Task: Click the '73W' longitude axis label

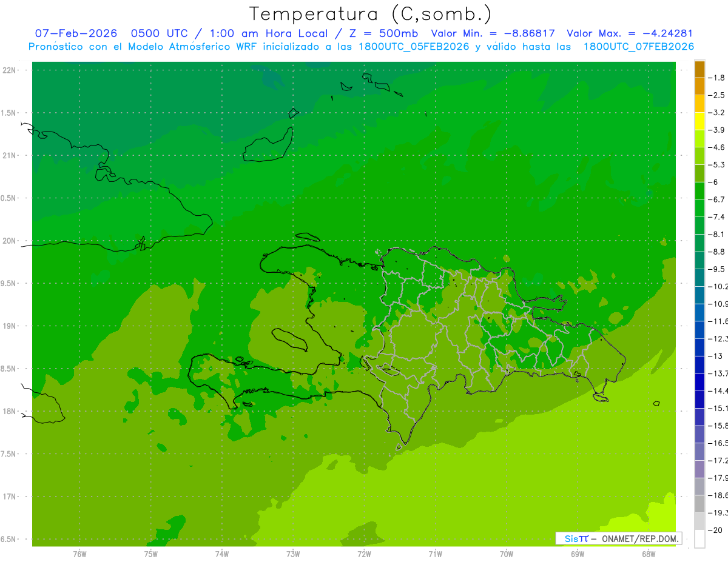Action: 293,554
